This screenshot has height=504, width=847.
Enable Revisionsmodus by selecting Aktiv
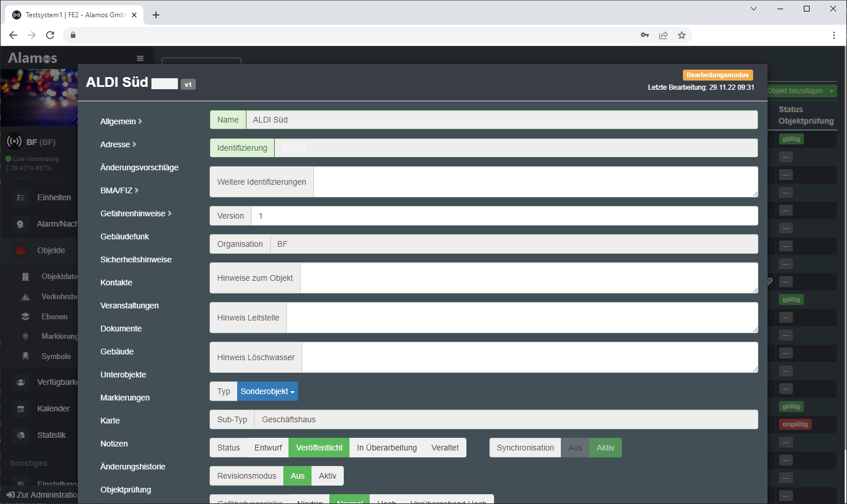[x=327, y=476]
